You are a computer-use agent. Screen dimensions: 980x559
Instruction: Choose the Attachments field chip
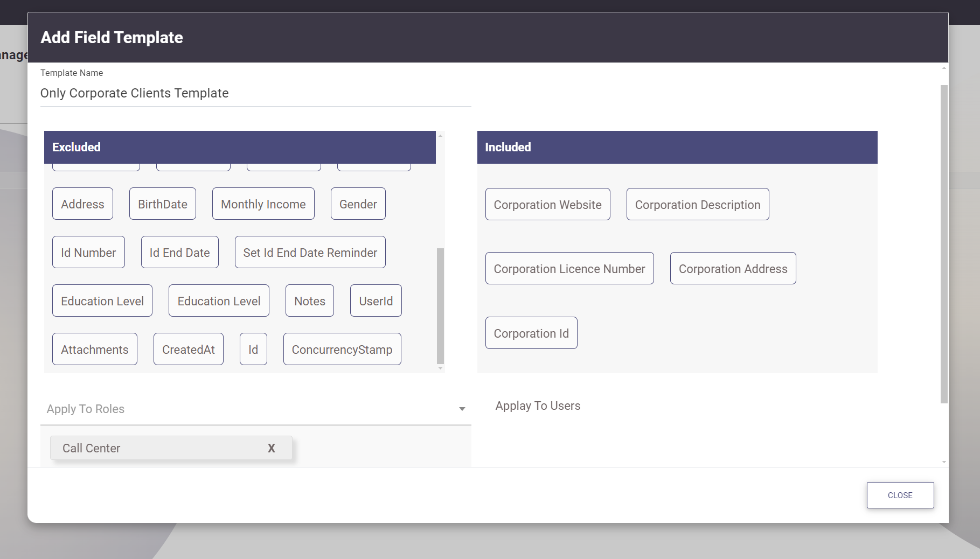coord(94,350)
